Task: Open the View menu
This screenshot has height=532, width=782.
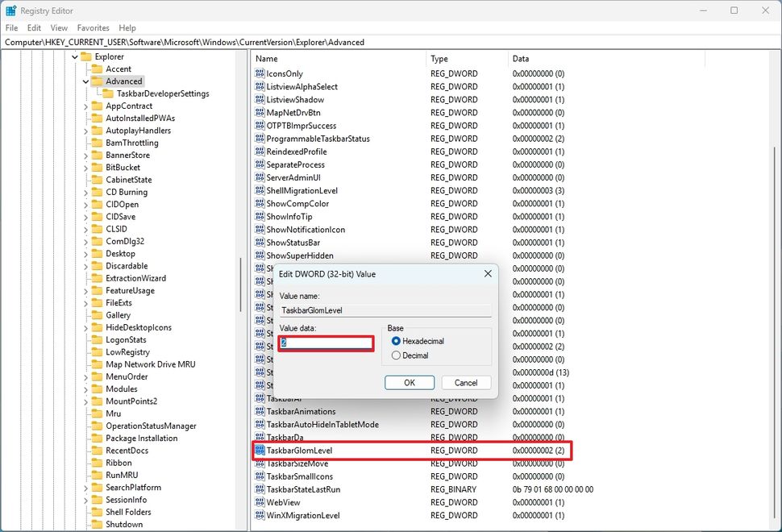Action: (x=59, y=27)
